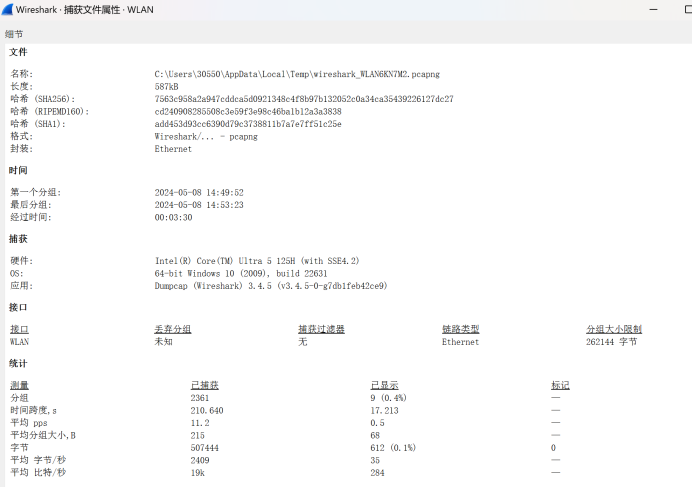This screenshot has width=693, height=487.
Task: Select captured average pps 11.2
Action: tap(200, 423)
